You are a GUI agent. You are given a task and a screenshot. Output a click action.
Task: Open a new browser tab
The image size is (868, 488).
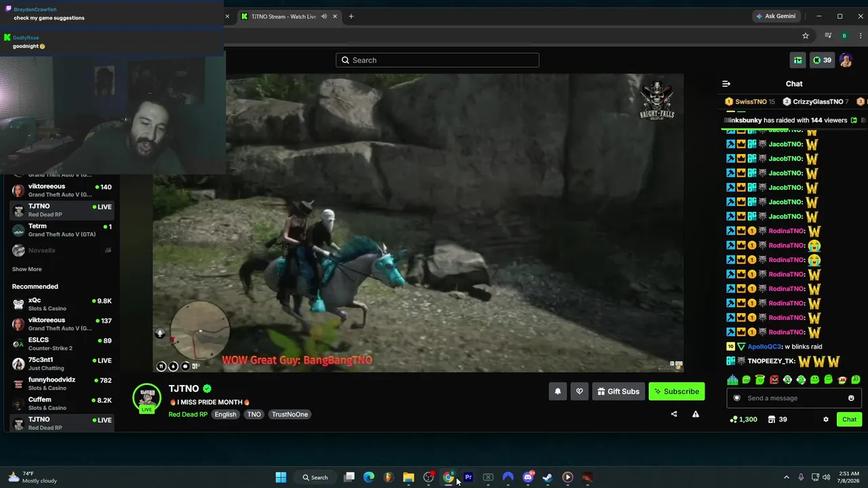click(351, 16)
